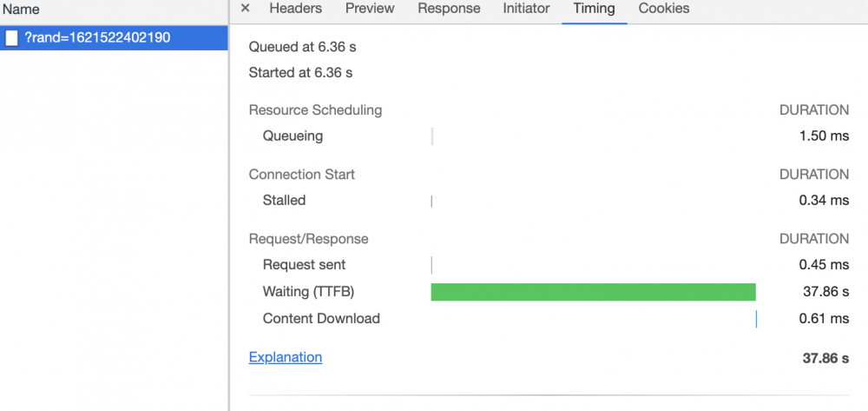Image resolution: width=868 pixels, height=411 pixels.
Task: Open the Response tab
Action: [x=449, y=9]
